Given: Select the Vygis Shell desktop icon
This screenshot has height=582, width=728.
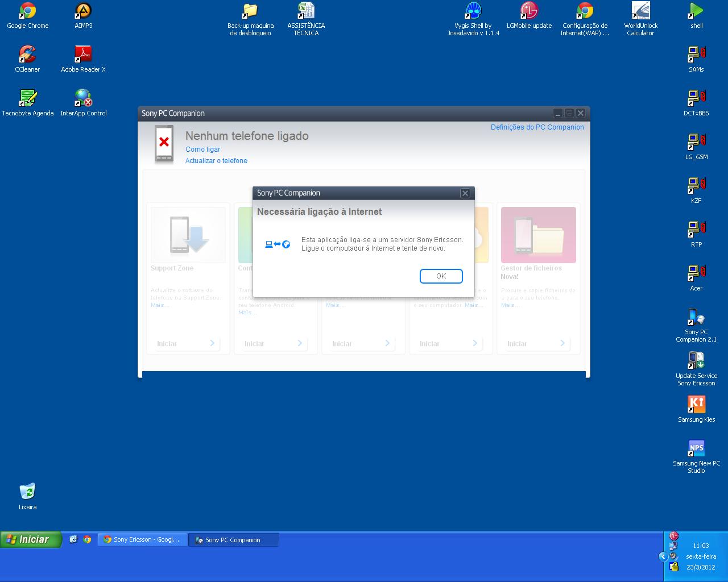Looking at the screenshot, I should click(473, 19).
